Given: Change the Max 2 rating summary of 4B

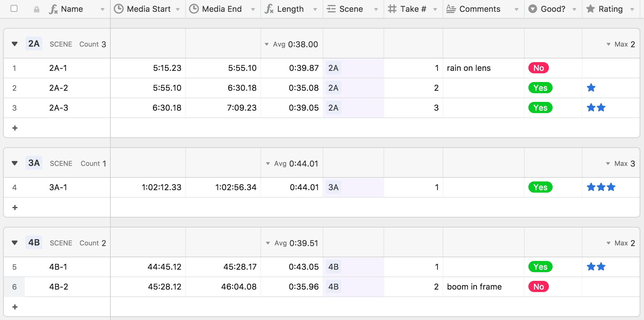Looking at the screenshot, I should (621, 243).
